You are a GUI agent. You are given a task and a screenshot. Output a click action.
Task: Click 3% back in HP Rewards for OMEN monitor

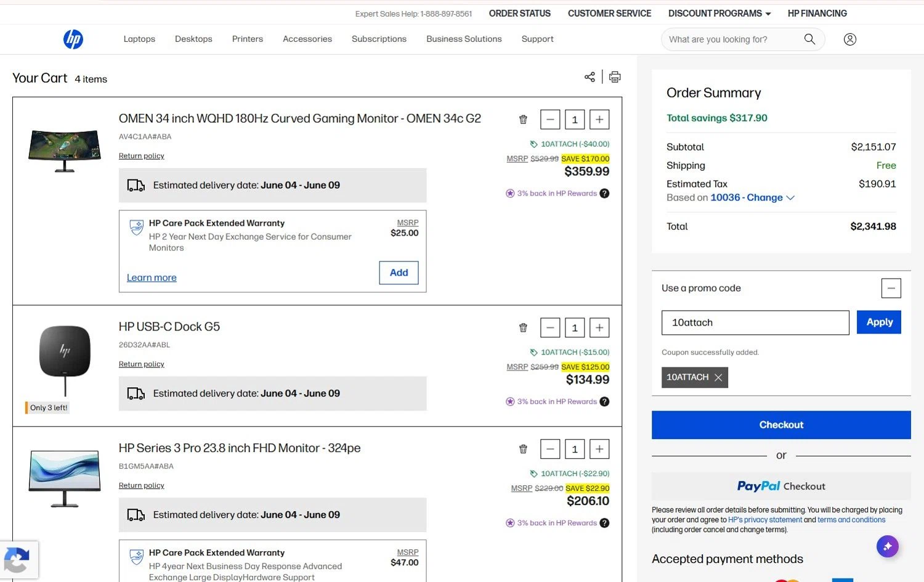(x=557, y=194)
